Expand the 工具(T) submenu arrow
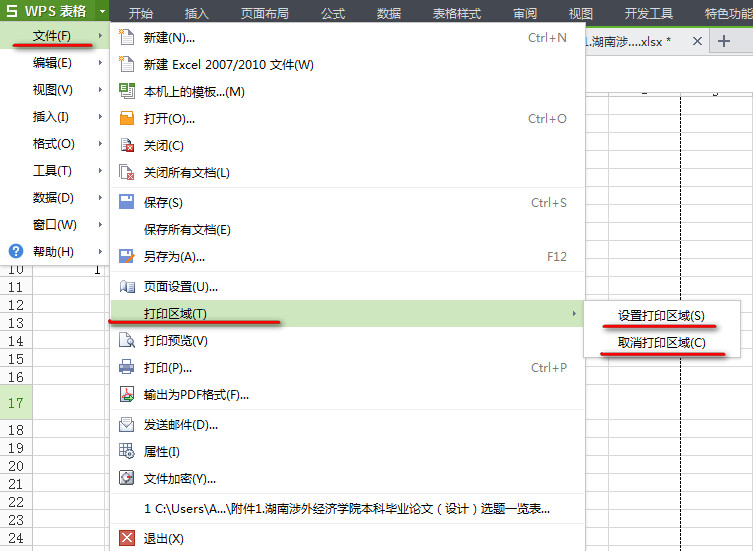 click(100, 171)
